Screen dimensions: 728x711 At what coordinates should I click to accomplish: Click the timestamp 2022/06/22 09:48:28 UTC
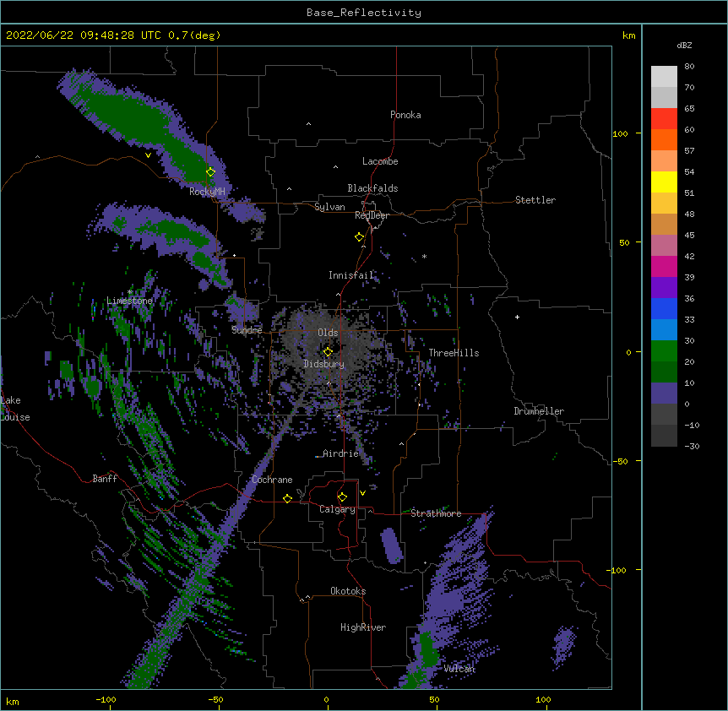[84, 35]
